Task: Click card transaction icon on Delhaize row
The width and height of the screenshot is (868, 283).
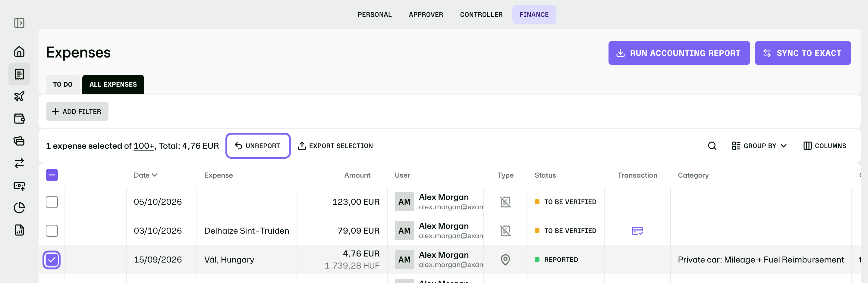Action: click(637, 231)
